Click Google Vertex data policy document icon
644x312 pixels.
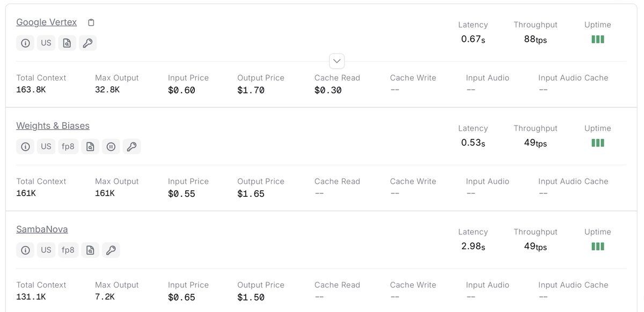[67, 43]
